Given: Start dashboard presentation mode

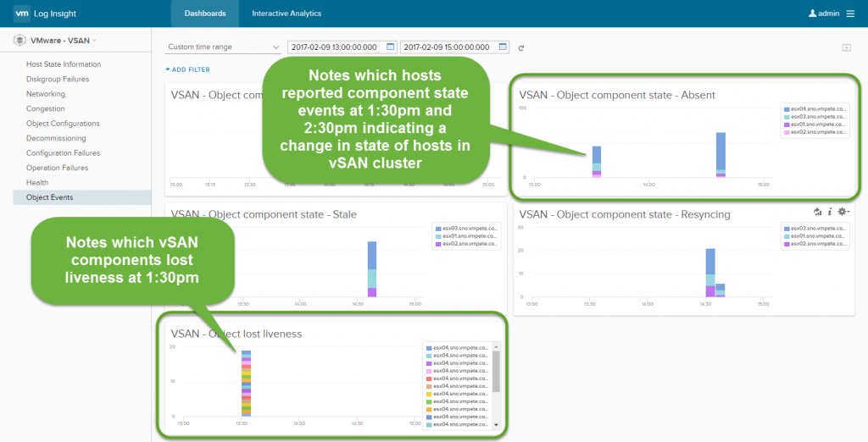Looking at the screenshot, I should click(846, 47).
